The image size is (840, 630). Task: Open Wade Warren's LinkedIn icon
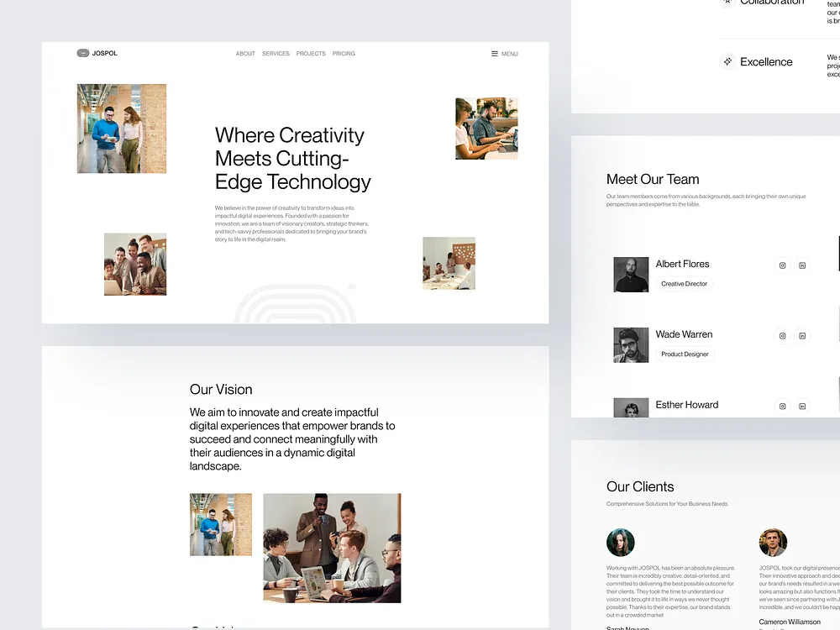pyautogui.click(x=802, y=335)
